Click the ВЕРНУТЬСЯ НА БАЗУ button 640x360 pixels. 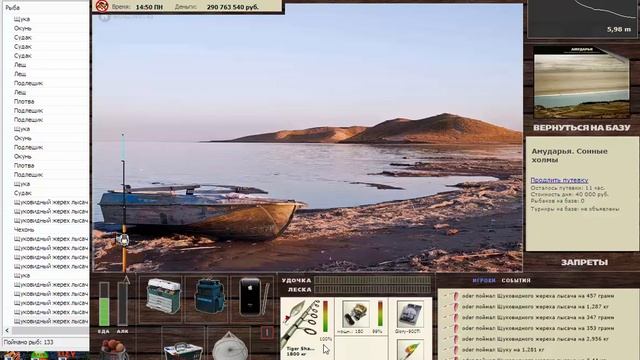[x=582, y=128]
